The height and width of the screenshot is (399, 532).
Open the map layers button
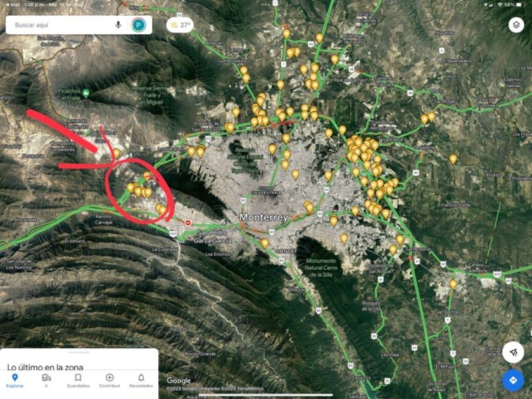point(516,25)
